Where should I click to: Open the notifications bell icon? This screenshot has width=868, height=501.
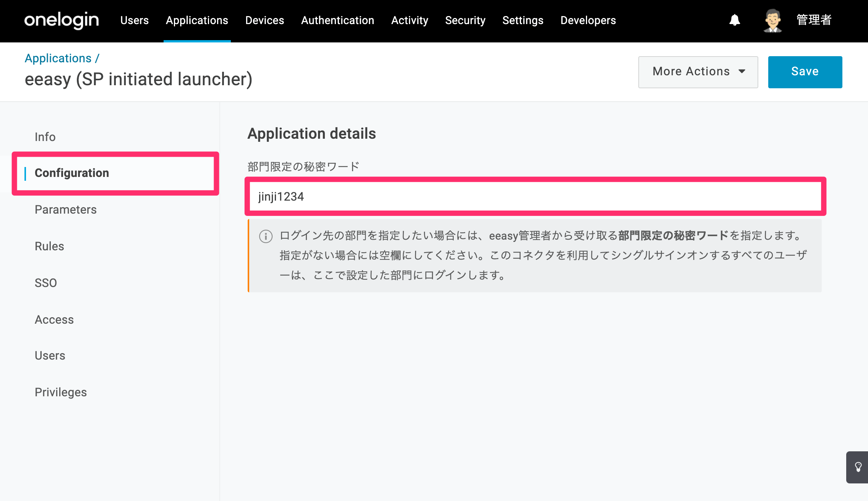tap(735, 20)
